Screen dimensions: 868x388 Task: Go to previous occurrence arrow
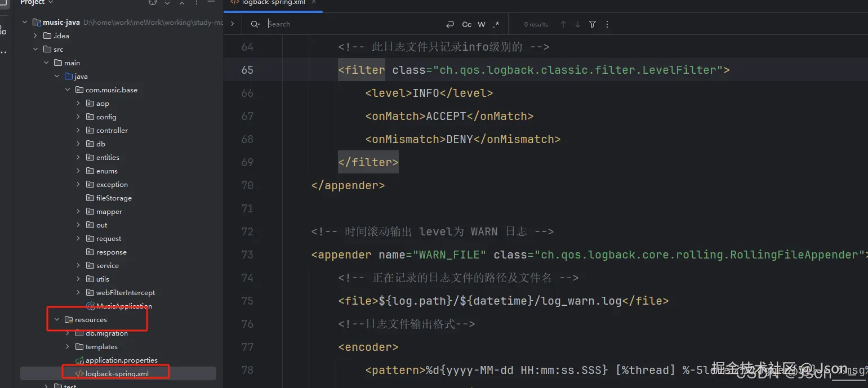563,24
